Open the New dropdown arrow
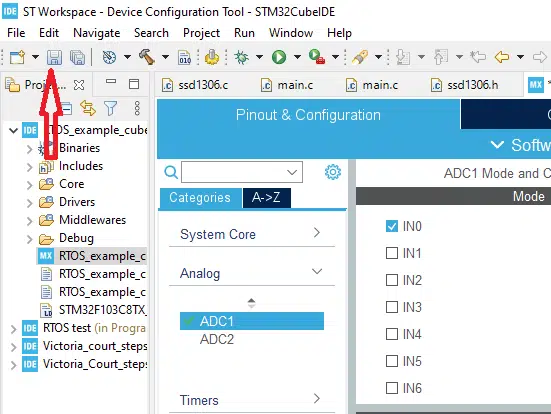This screenshot has width=551, height=414. [35, 57]
